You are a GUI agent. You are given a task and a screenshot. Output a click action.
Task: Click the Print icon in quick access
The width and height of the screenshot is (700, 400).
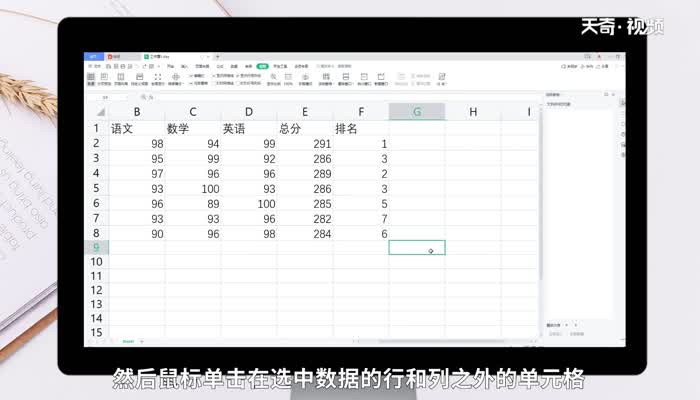(122, 67)
